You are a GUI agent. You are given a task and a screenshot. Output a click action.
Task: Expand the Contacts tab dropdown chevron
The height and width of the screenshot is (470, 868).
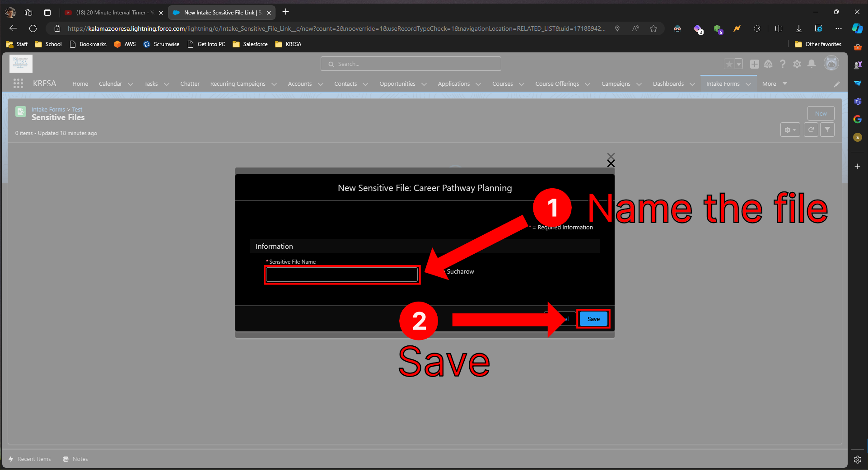pos(365,84)
